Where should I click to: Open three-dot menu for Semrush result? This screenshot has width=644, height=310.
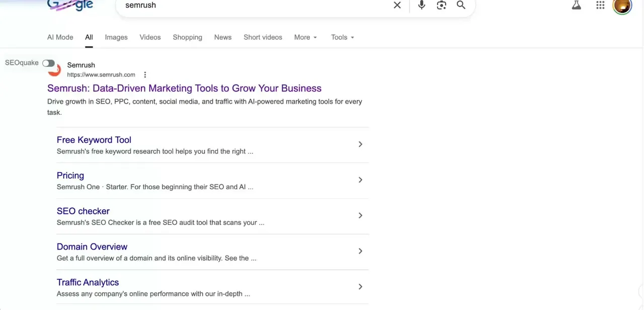tap(145, 75)
